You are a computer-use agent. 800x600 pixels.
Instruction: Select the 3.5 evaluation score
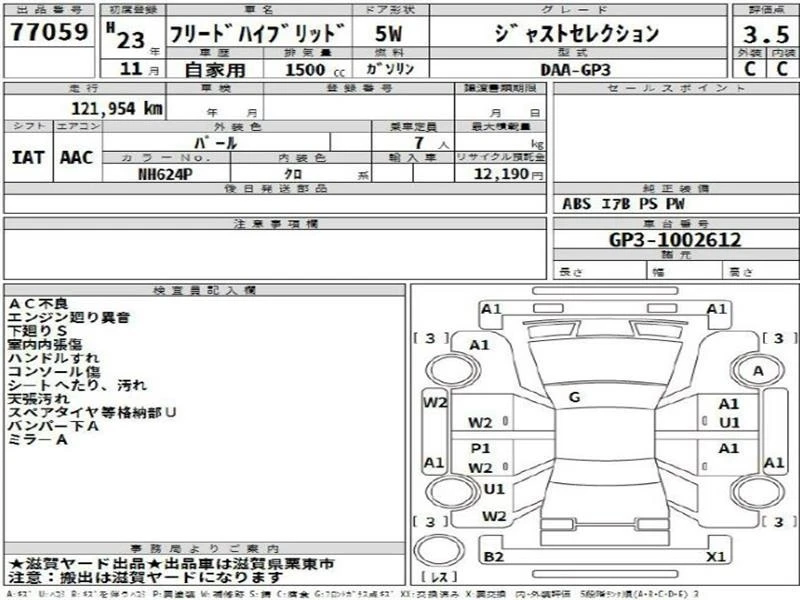[766, 34]
